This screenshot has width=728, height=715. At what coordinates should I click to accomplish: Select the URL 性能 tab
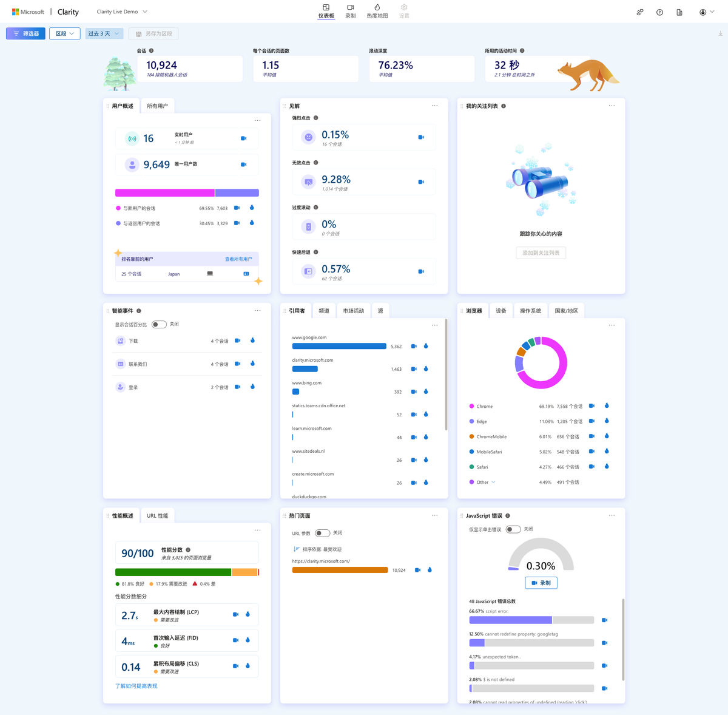coord(158,516)
